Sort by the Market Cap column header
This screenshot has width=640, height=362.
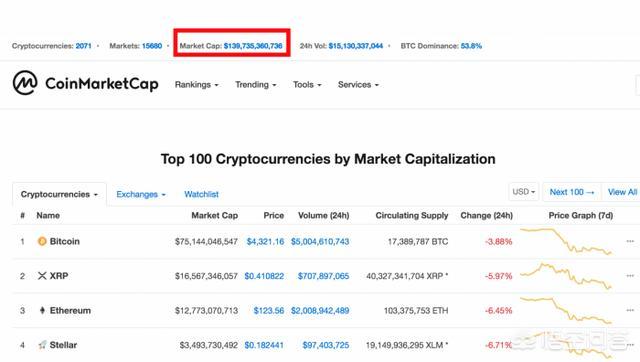(x=215, y=215)
